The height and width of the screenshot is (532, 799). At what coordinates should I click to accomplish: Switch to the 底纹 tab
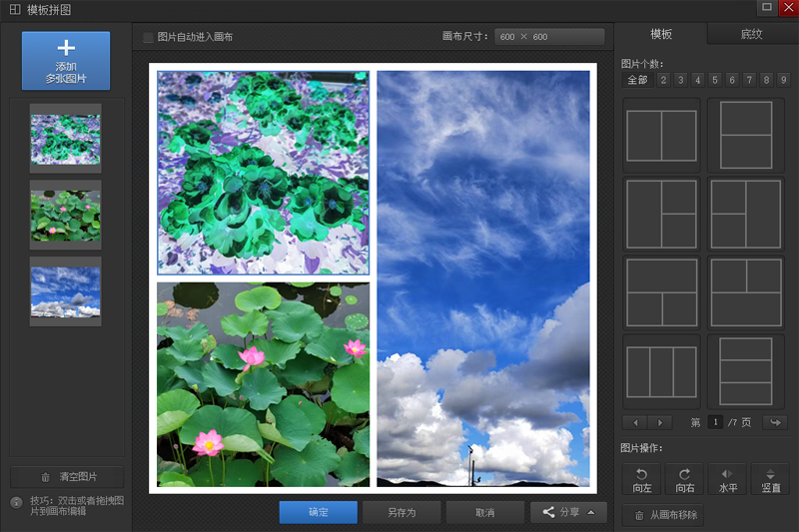(751, 34)
